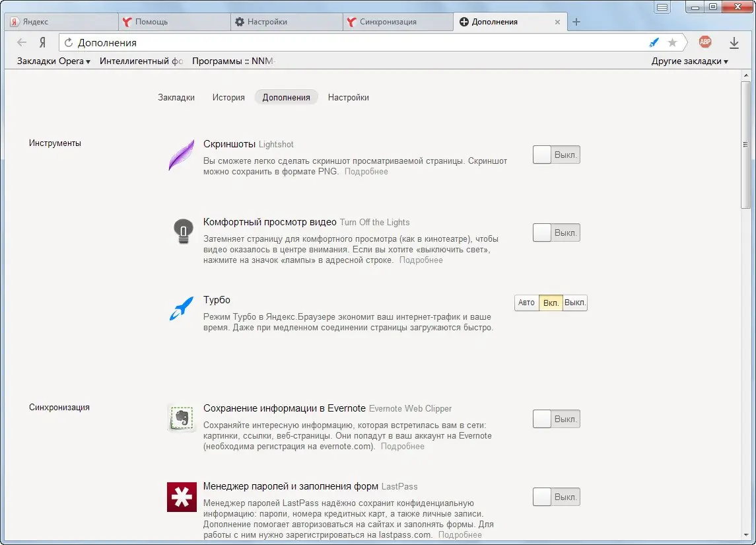Screen dimensions: 756x545
Task: Click the Синхронизация section heading
Action: pos(59,408)
